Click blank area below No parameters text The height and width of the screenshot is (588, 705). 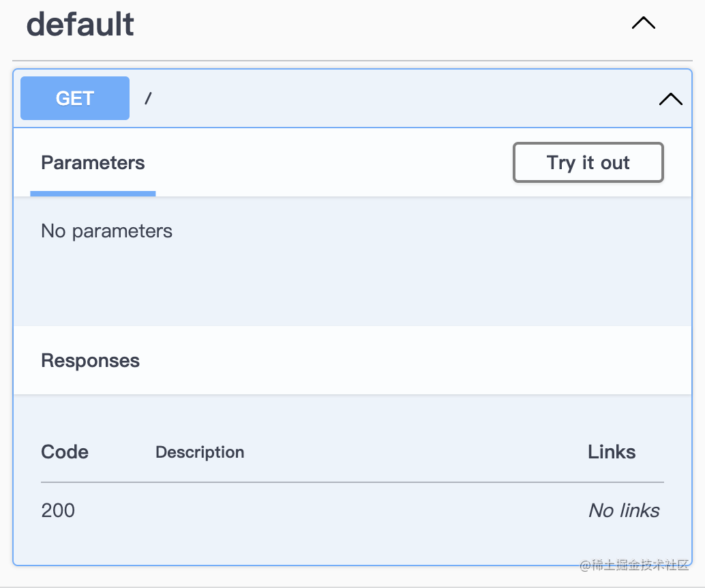coord(341,286)
